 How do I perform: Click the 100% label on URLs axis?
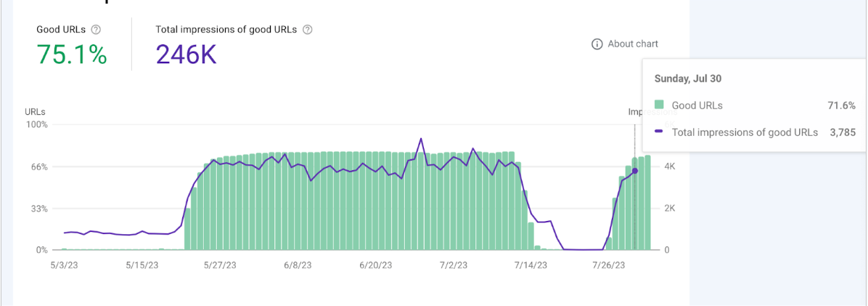pos(37,124)
